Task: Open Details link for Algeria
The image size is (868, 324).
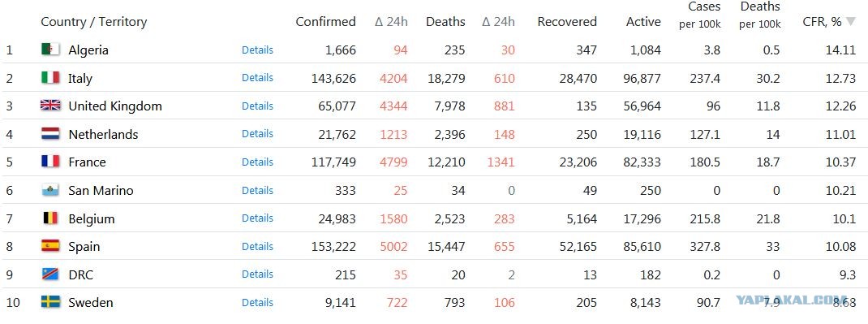Action: click(257, 50)
